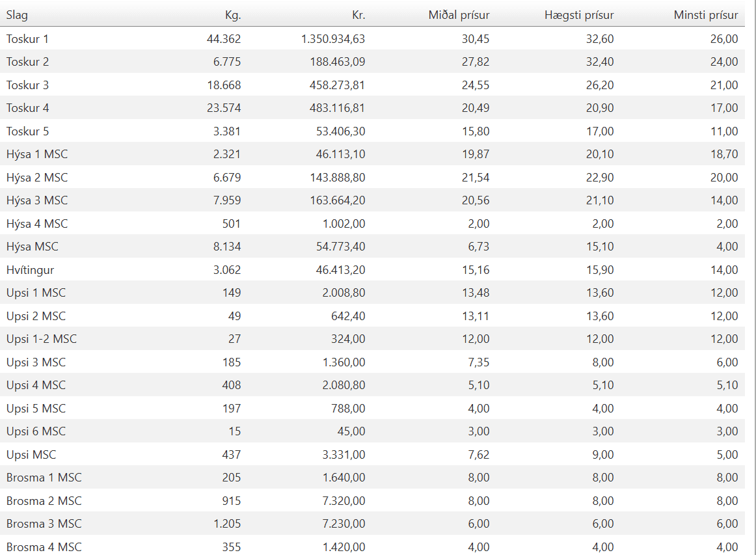Click the Upsi MSC row label

tap(31, 455)
